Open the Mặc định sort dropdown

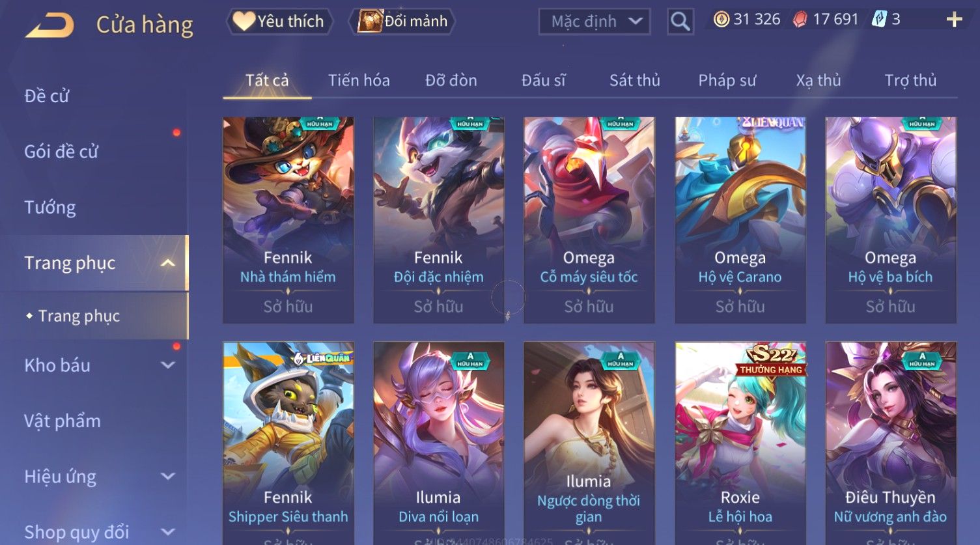[x=595, y=21]
